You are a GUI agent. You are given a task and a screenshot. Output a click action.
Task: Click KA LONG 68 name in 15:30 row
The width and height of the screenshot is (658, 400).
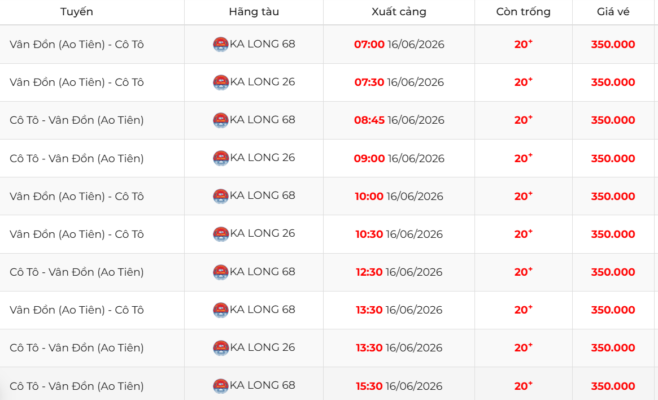click(263, 385)
